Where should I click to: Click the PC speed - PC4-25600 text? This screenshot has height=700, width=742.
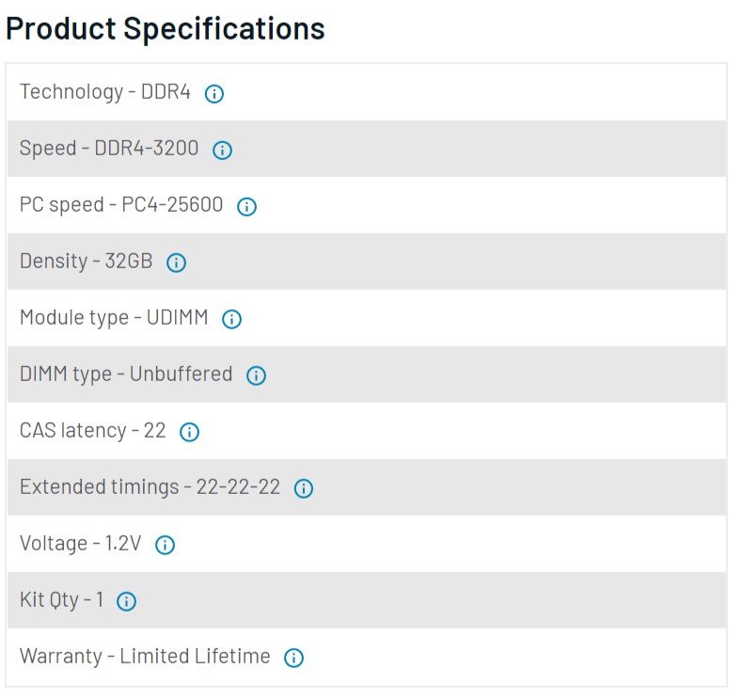point(121,205)
